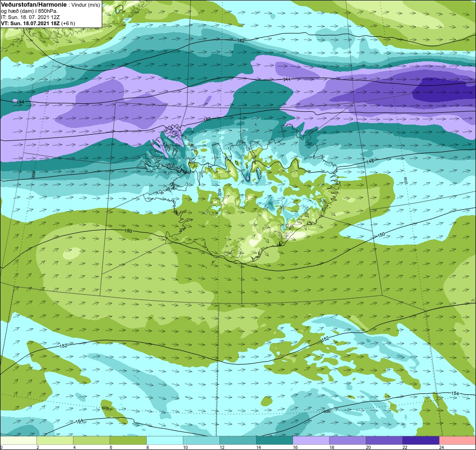
Task: Click the legend scale number 14
Action: click(259, 447)
